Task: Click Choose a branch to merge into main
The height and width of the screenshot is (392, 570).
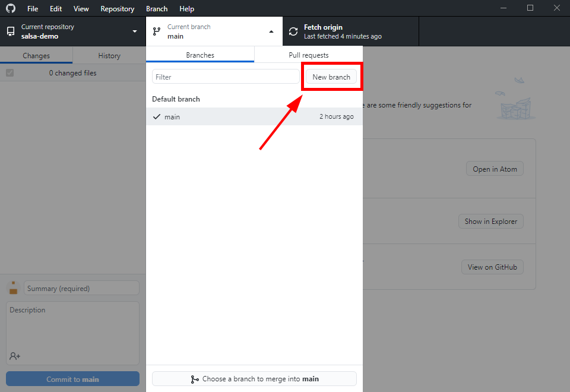Action: [255, 379]
